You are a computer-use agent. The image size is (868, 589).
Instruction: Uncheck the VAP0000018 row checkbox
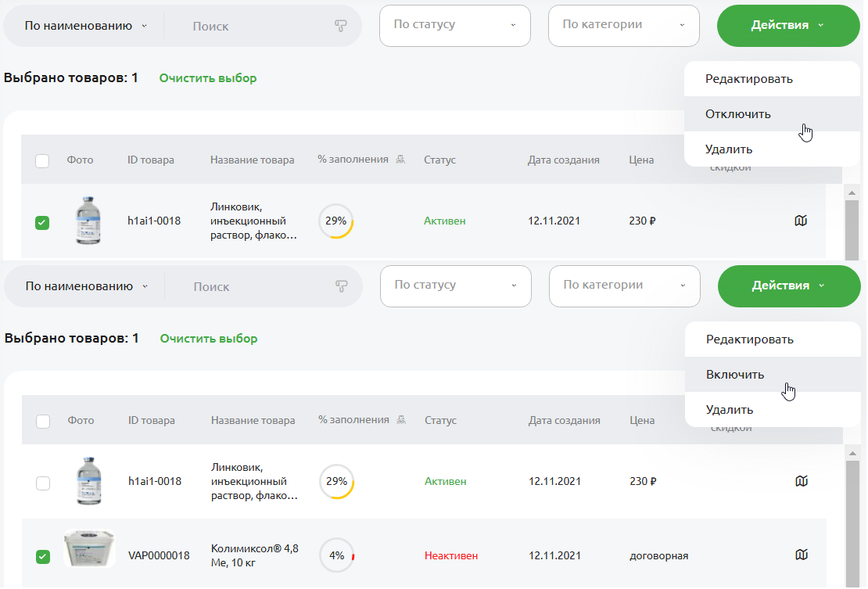(43, 556)
